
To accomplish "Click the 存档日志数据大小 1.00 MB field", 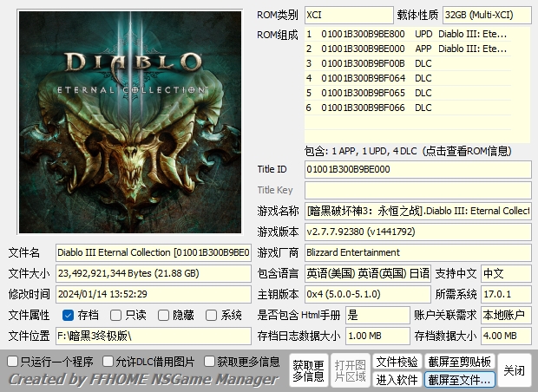I will click(377, 336).
